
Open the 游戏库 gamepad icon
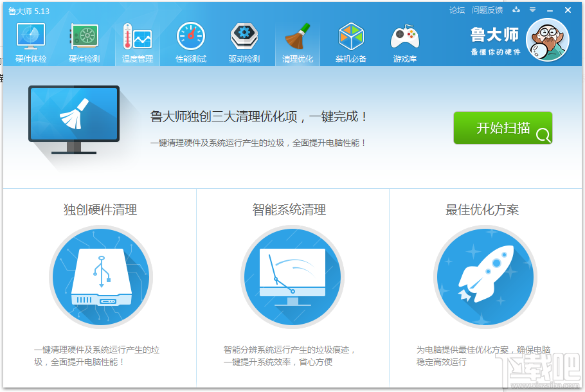click(405, 42)
